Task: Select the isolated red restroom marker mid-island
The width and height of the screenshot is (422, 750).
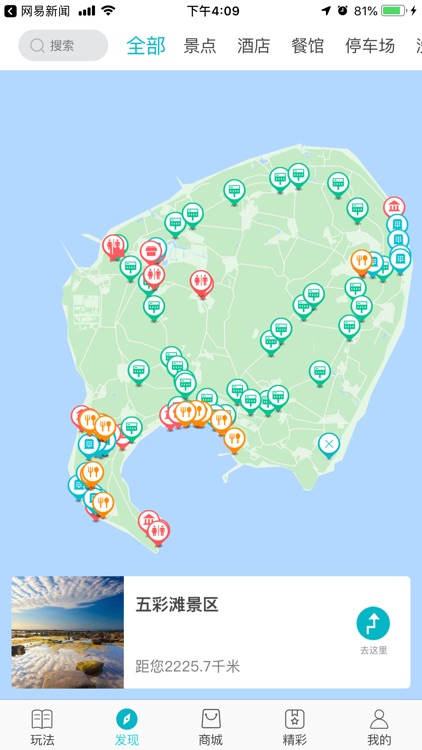Action: [201, 283]
